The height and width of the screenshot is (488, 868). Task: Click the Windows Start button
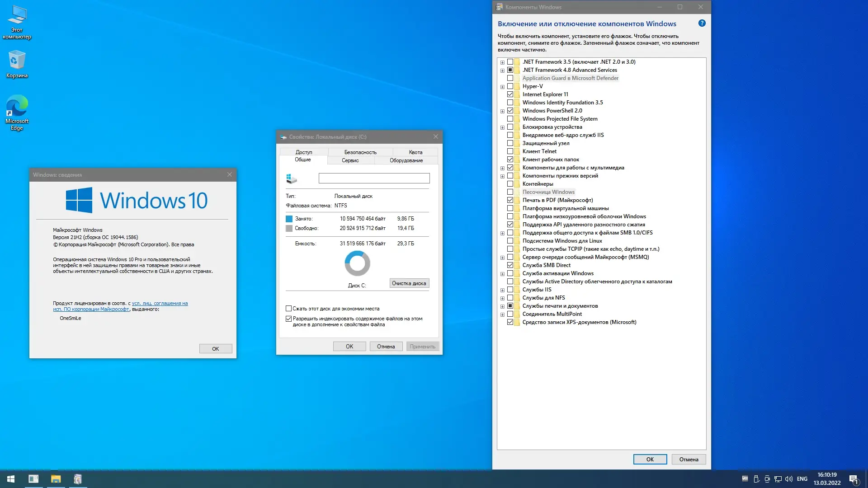11,479
